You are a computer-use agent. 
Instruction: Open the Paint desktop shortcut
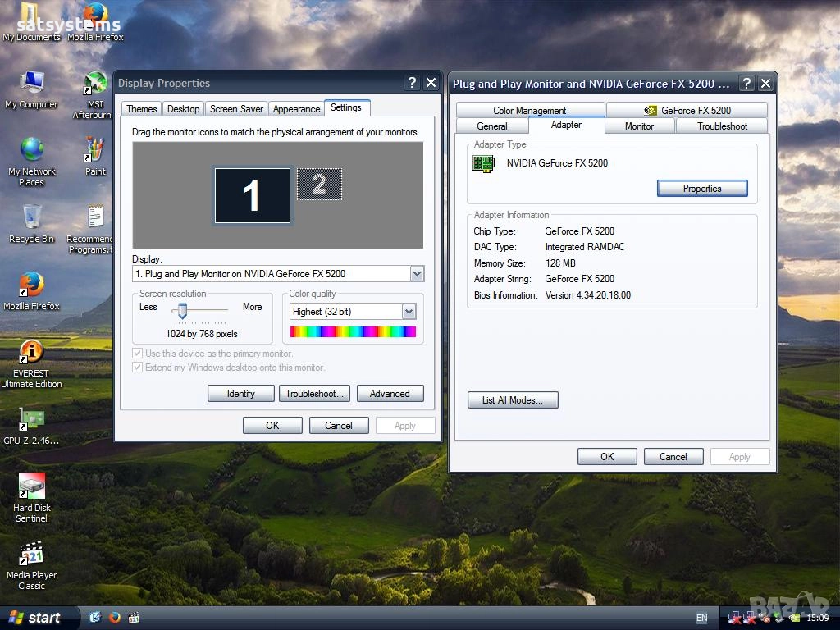tap(95, 152)
